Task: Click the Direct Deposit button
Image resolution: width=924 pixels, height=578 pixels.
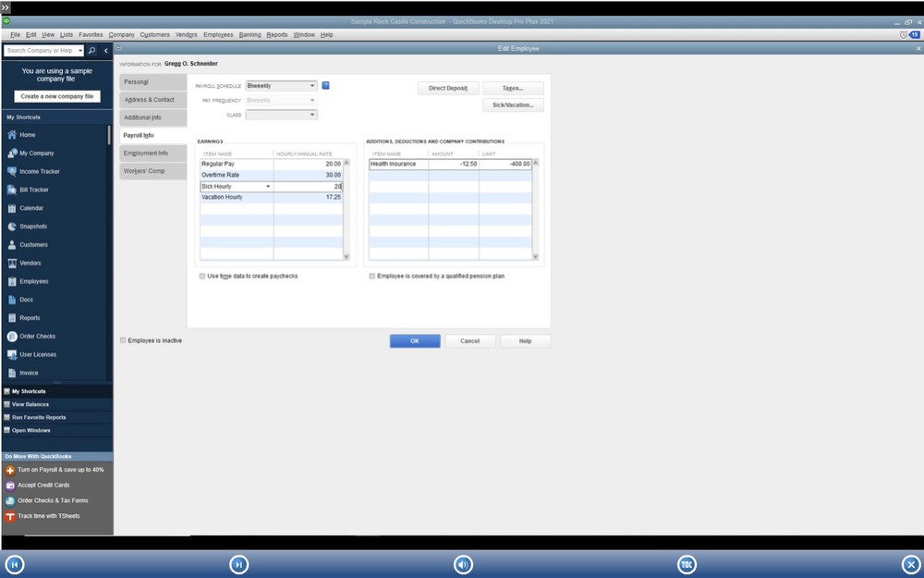Action: pyautogui.click(x=446, y=87)
